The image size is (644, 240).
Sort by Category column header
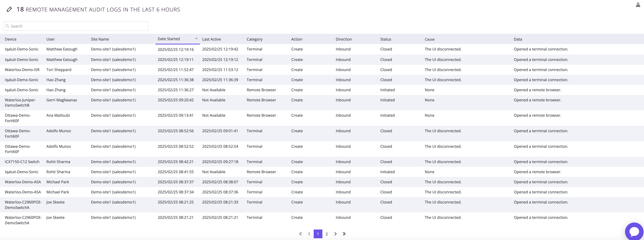pyautogui.click(x=255, y=39)
